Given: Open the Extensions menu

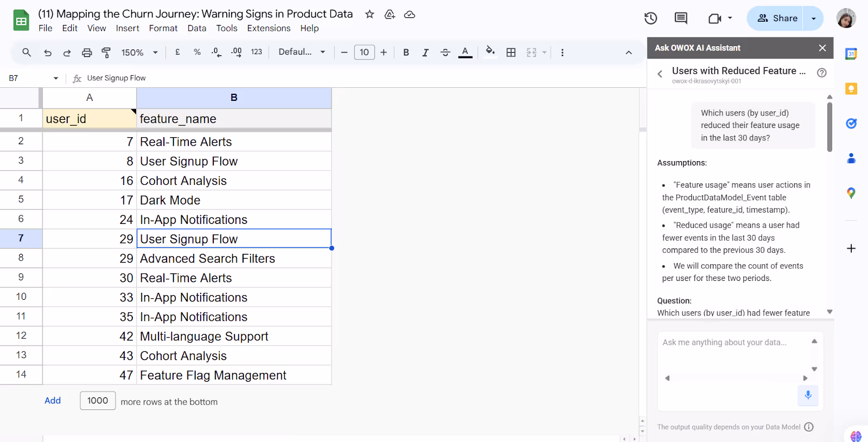Looking at the screenshot, I should pos(269,28).
